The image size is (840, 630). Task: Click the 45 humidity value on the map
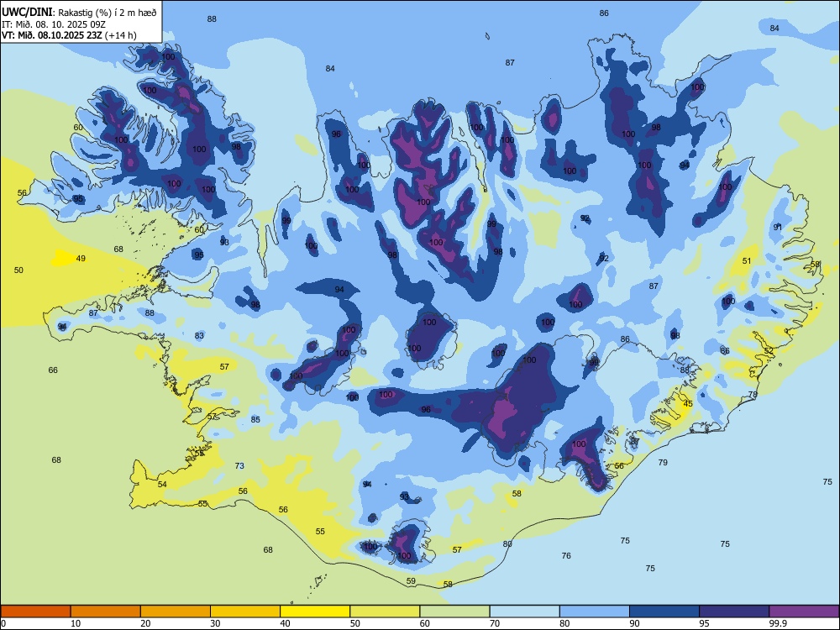point(688,403)
